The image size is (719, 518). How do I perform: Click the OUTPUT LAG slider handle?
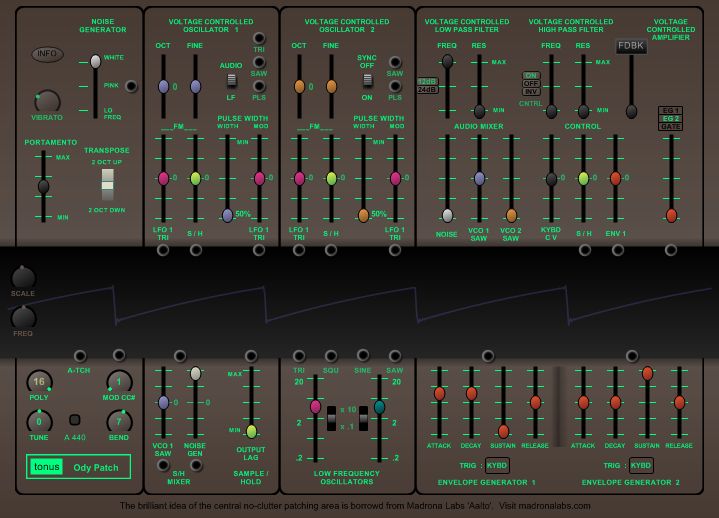point(251,431)
